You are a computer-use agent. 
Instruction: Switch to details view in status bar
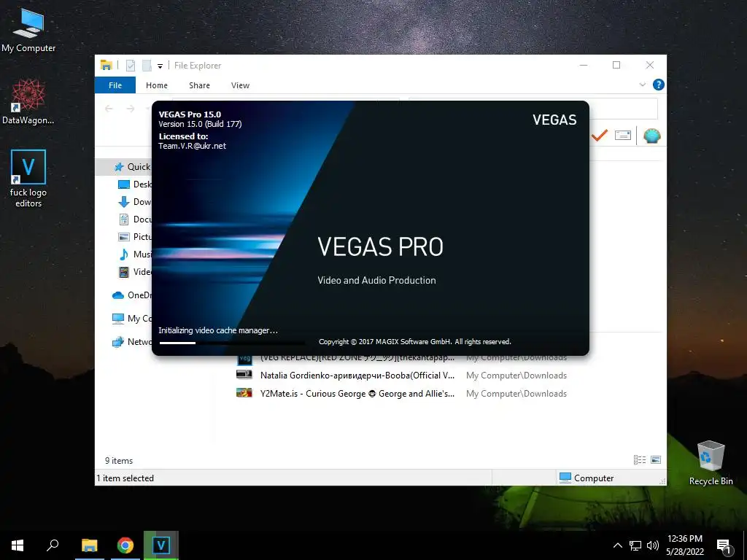(x=640, y=459)
